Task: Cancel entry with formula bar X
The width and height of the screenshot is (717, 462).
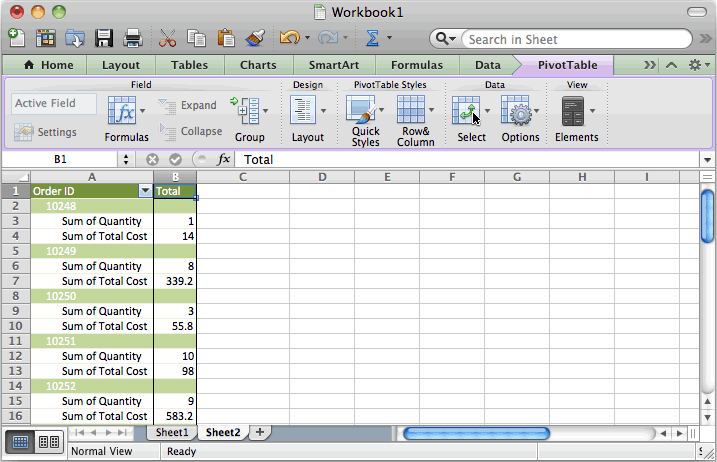Action: click(152, 159)
